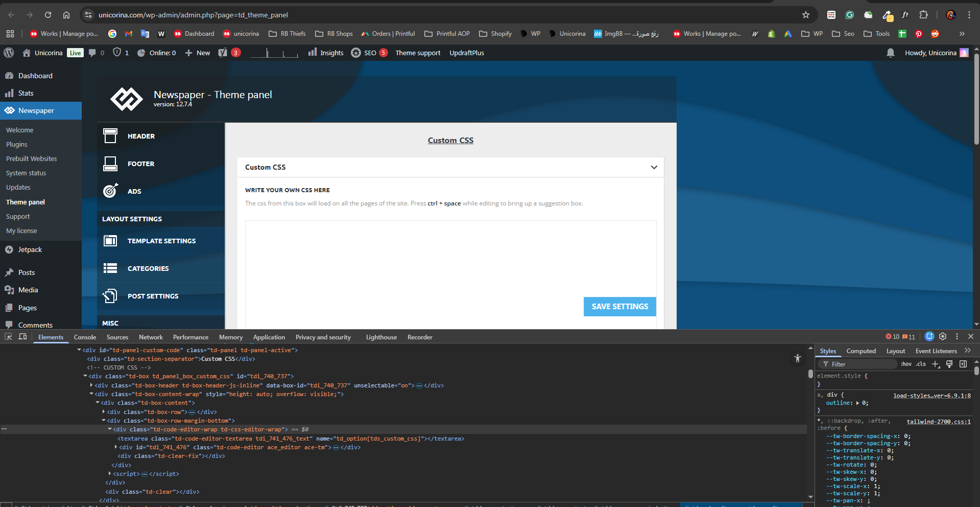Reload the page in Chrome
The image size is (980, 507).
[x=48, y=15]
